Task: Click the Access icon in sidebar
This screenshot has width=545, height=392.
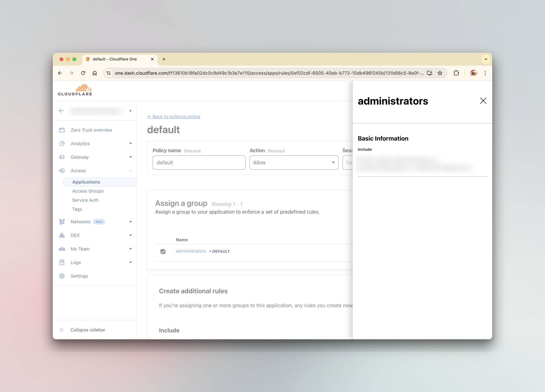Action: click(x=62, y=170)
